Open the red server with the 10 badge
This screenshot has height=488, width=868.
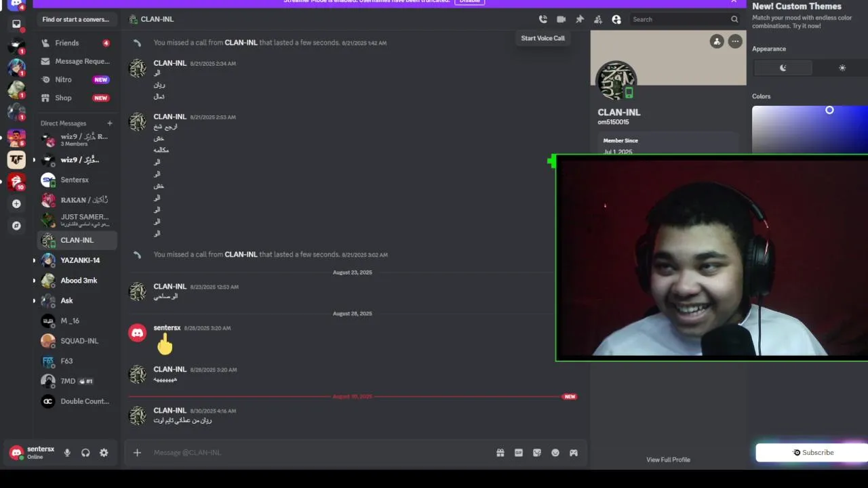[16, 182]
